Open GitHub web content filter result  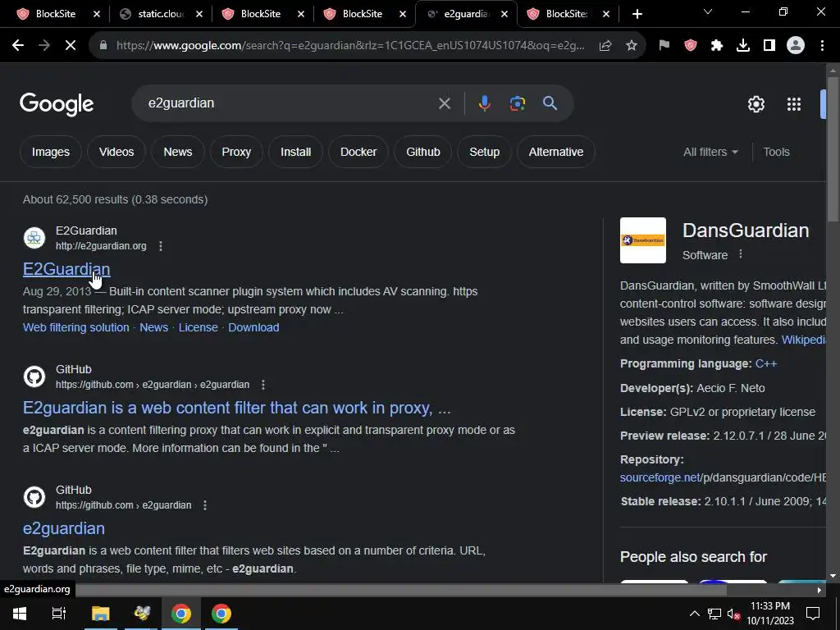click(x=237, y=409)
